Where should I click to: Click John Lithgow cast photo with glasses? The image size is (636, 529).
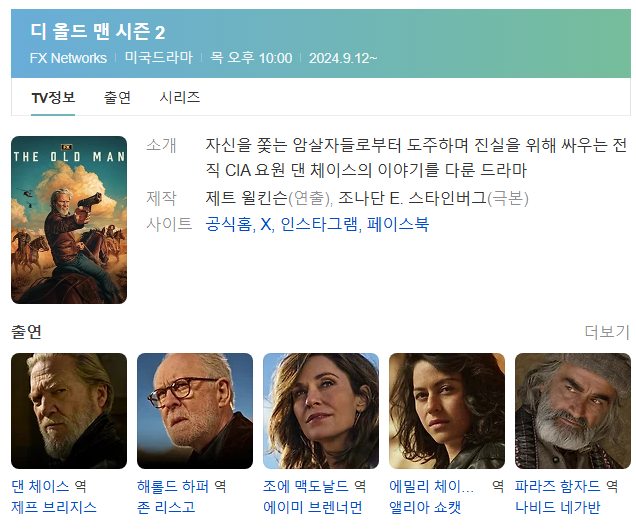point(195,411)
